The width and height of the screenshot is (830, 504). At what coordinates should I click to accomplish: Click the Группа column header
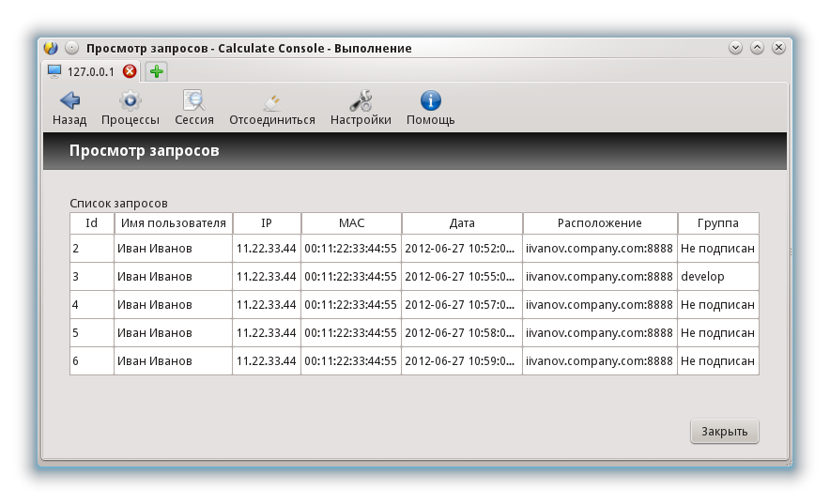click(x=717, y=223)
